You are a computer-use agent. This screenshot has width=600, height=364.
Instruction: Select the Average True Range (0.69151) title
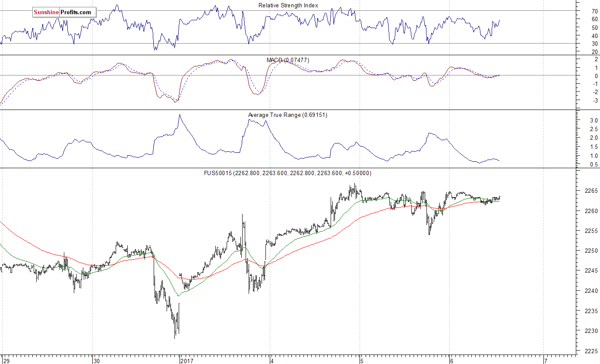pyautogui.click(x=288, y=115)
